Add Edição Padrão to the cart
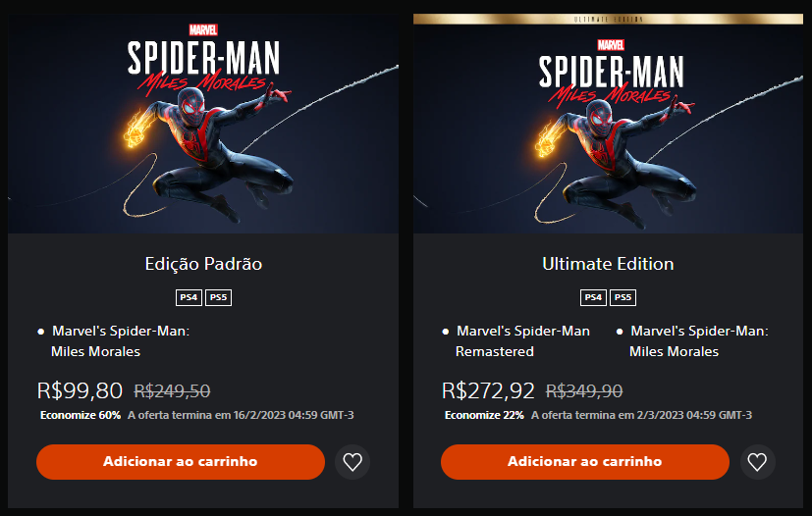This screenshot has width=812, height=516. pos(181,461)
